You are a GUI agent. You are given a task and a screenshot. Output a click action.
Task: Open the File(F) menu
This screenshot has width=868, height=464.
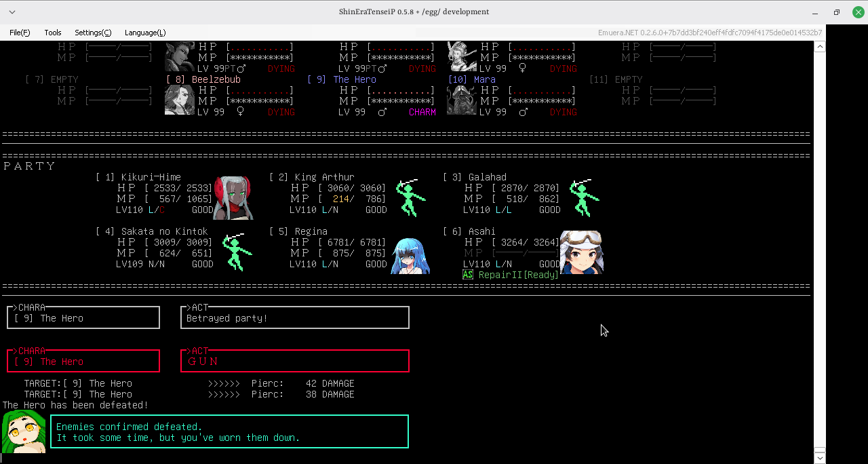[x=20, y=33]
